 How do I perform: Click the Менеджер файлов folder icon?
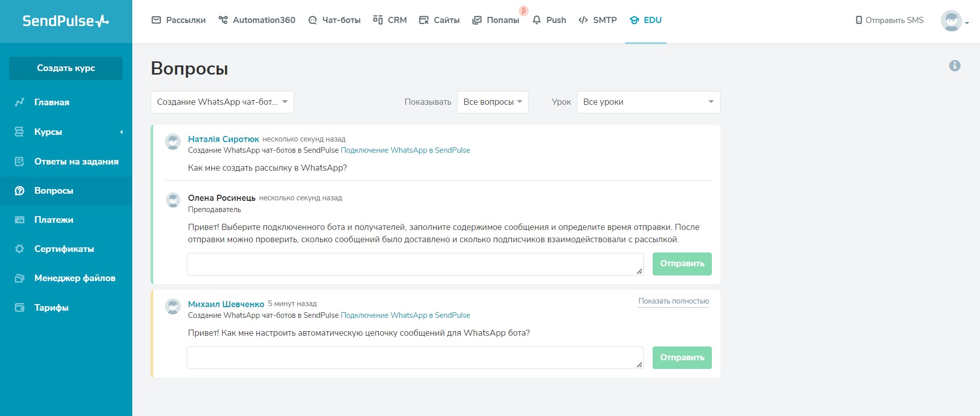click(x=19, y=278)
